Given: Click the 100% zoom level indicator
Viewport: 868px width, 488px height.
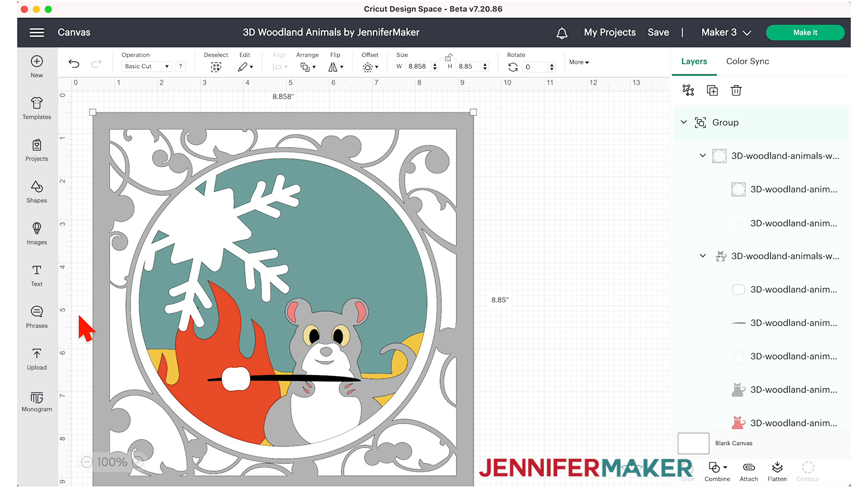Looking at the screenshot, I should [x=112, y=462].
